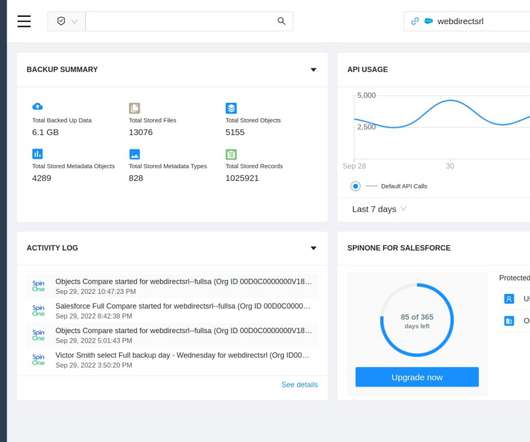The height and width of the screenshot is (442, 530).
Task: Click the Salesforce cloud icon
Action: tap(428, 21)
